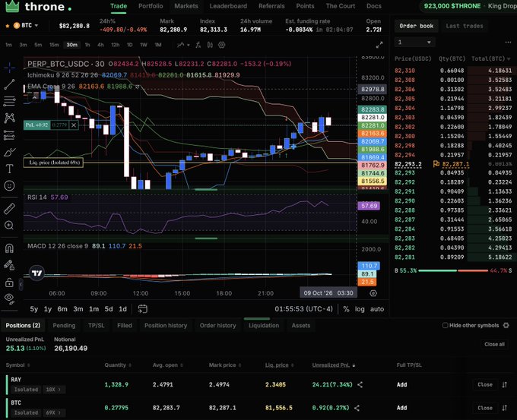The image size is (517, 420).
Task: Open RAY 10X leverage selector
Action: [x=53, y=390]
